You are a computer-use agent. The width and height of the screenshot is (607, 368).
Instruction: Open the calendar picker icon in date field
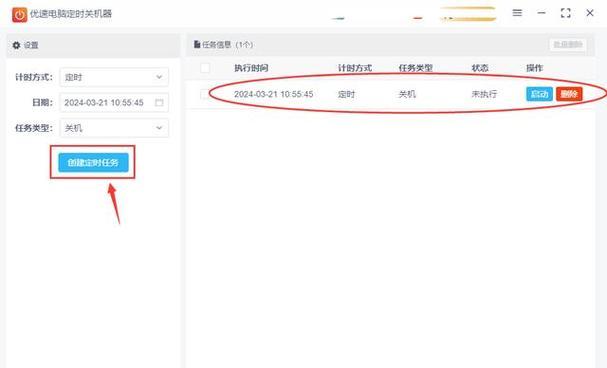point(159,103)
